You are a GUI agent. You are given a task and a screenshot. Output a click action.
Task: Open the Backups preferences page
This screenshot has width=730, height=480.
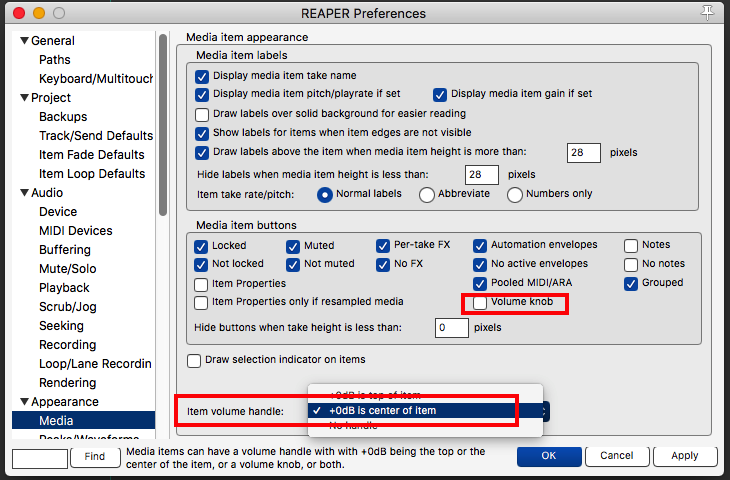[x=63, y=116]
